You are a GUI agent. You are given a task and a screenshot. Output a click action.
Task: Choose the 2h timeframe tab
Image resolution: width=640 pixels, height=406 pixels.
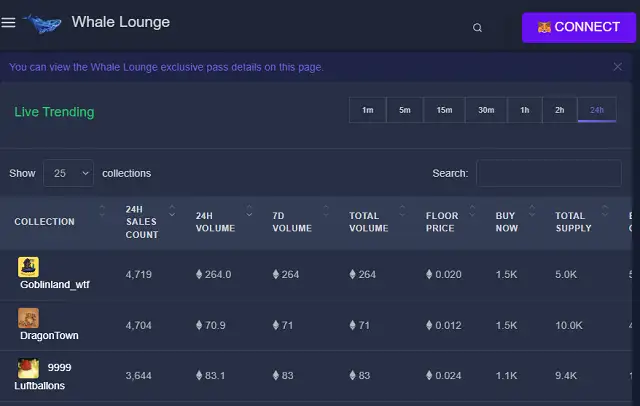(560, 110)
